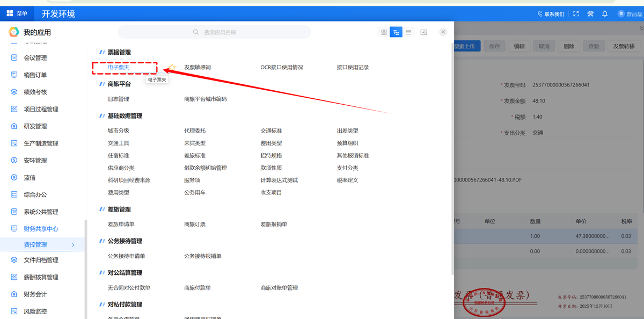
Task: Switch to grid card view
Action: (x=384, y=32)
